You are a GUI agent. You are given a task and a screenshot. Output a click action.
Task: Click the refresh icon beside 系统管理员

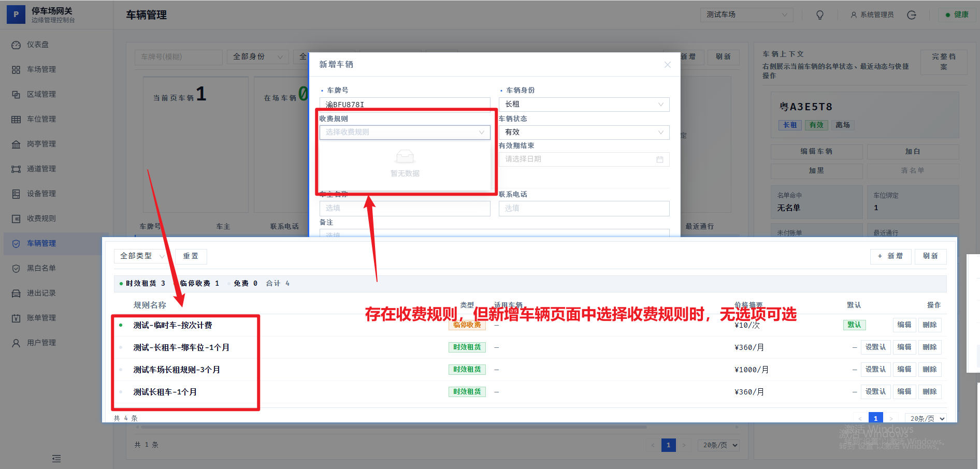912,14
